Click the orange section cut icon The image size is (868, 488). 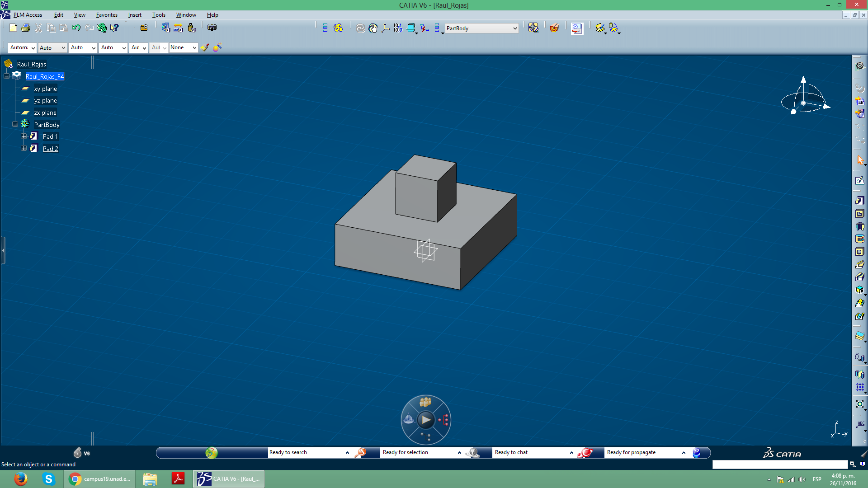pyautogui.click(x=554, y=28)
